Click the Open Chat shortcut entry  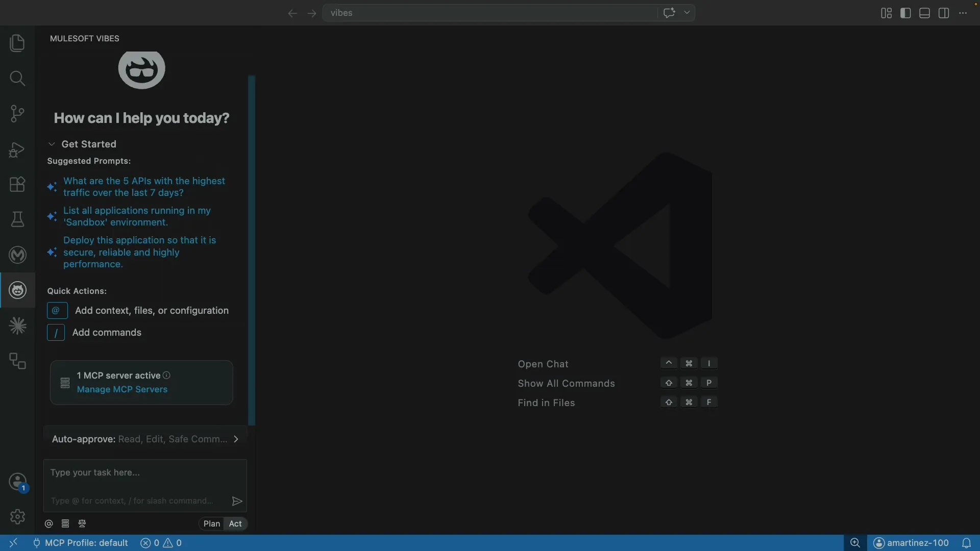tap(543, 364)
